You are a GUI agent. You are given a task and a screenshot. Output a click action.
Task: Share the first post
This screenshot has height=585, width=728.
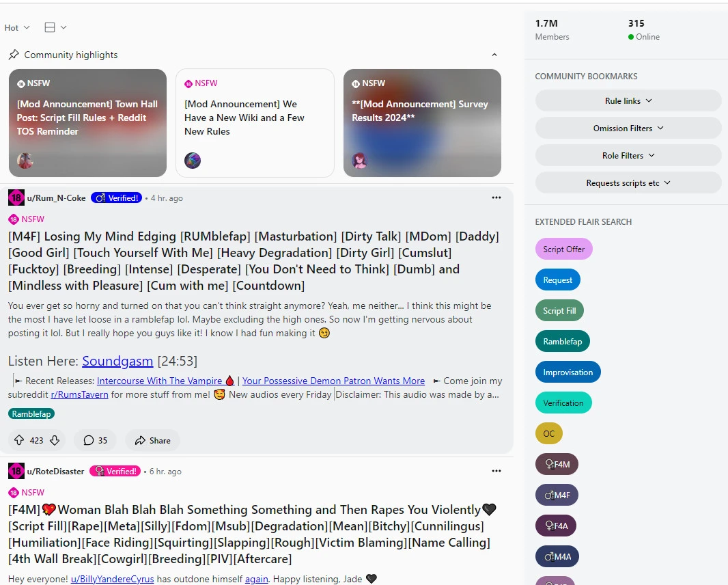point(152,441)
